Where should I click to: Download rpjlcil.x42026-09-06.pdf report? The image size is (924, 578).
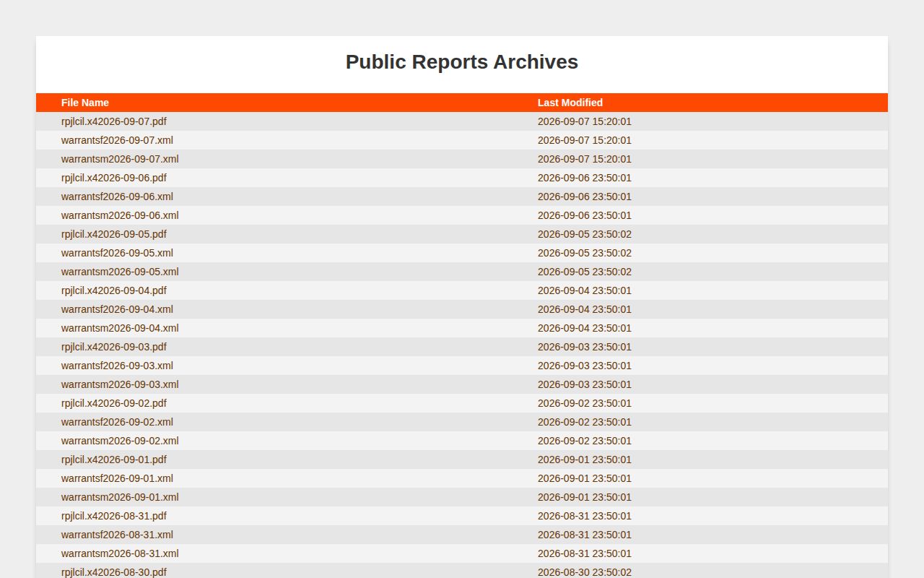click(114, 178)
